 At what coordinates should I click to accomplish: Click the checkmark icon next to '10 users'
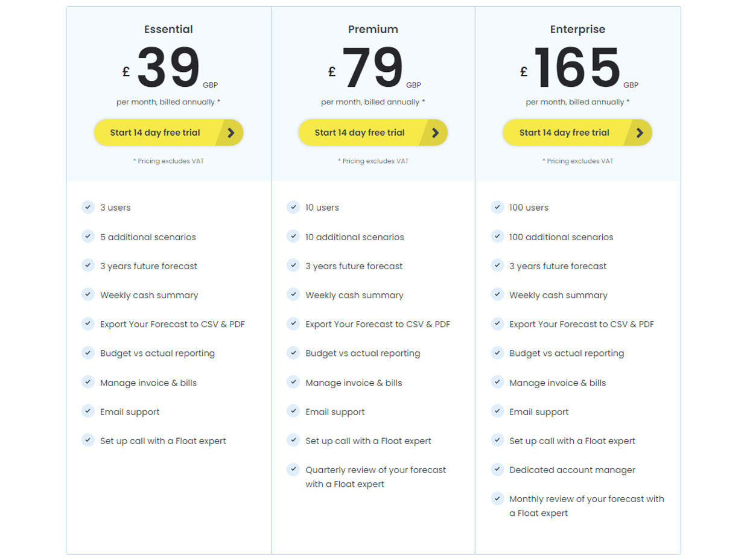click(293, 207)
